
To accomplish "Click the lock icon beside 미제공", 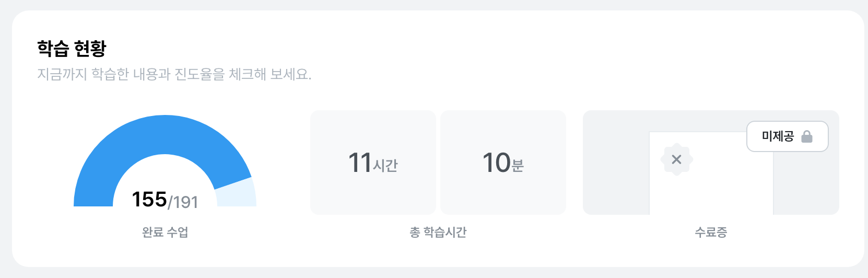I will [x=807, y=137].
